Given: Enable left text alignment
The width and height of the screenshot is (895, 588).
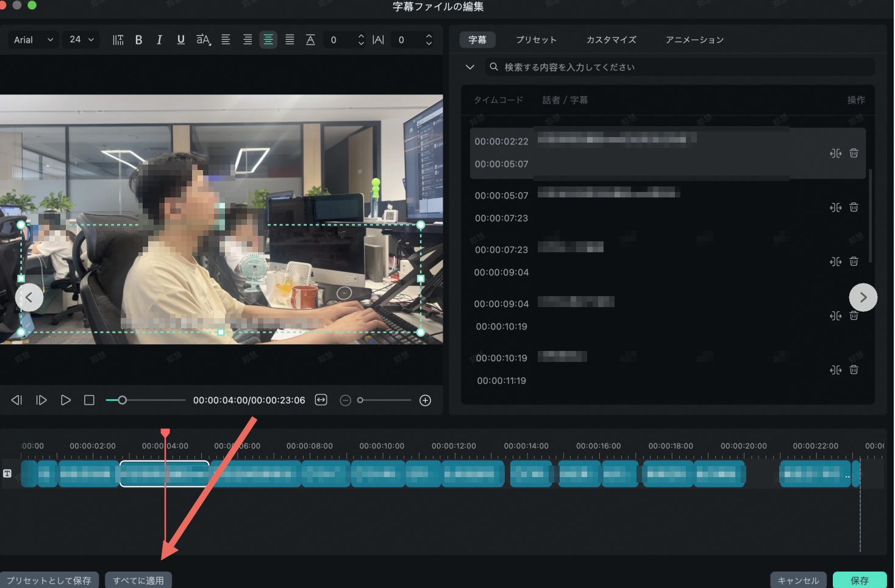Looking at the screenshot, I should click(x=226, y=40).
